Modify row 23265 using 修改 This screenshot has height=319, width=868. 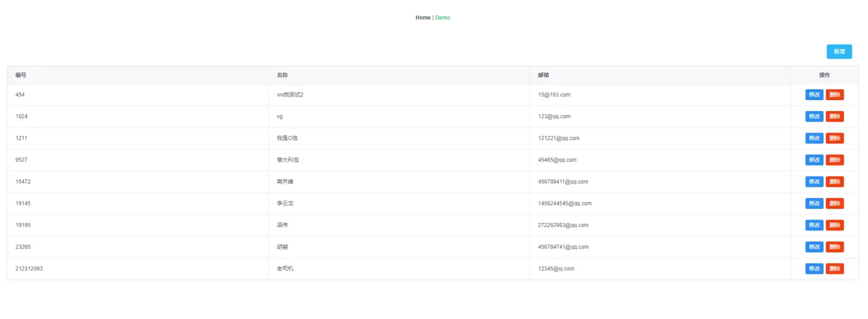click(814, 247)
